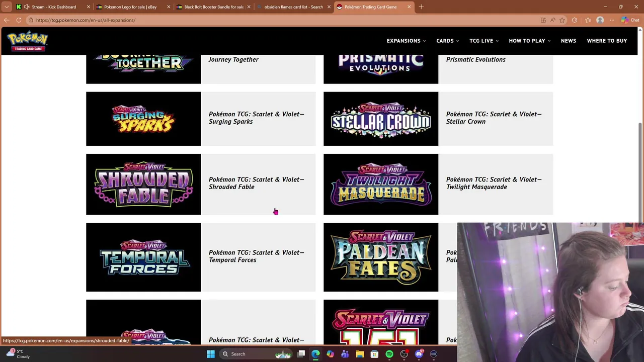Add page to favorites with star icon
644x362 pixels.
coord(562,20)
